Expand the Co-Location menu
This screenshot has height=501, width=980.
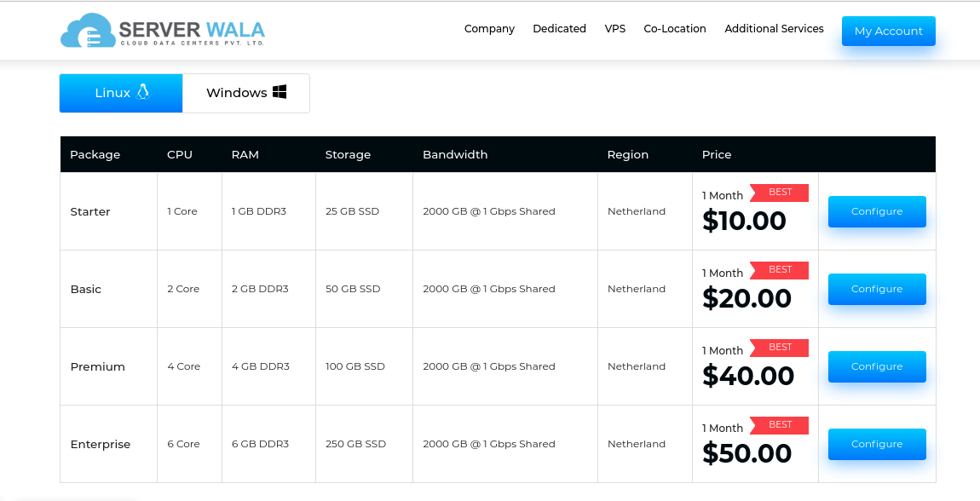click(675, 29)
